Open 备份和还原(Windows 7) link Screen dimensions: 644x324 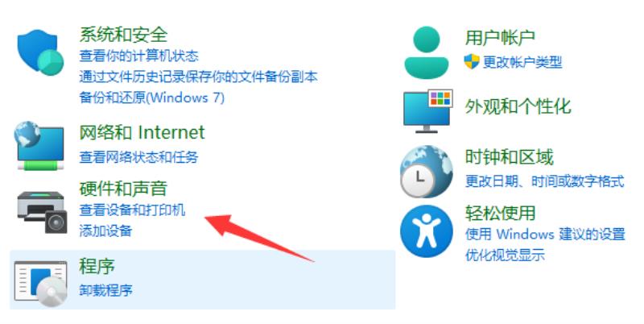pyautogui.click(x=151, y=98)
